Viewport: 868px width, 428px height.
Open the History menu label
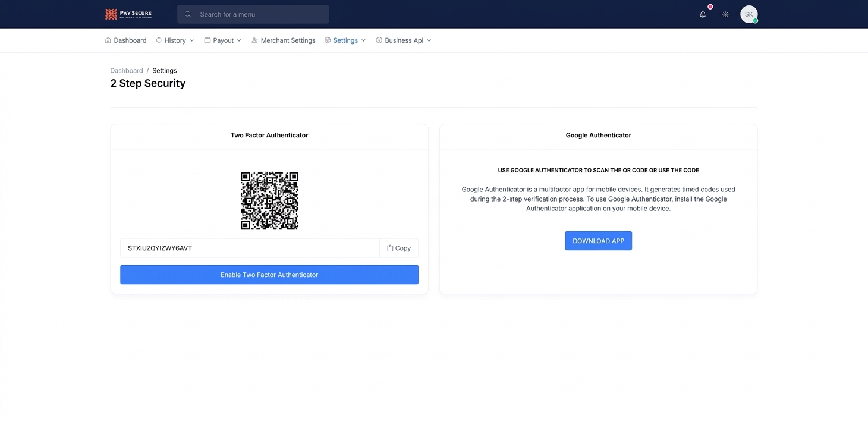[x=175, y=40]
